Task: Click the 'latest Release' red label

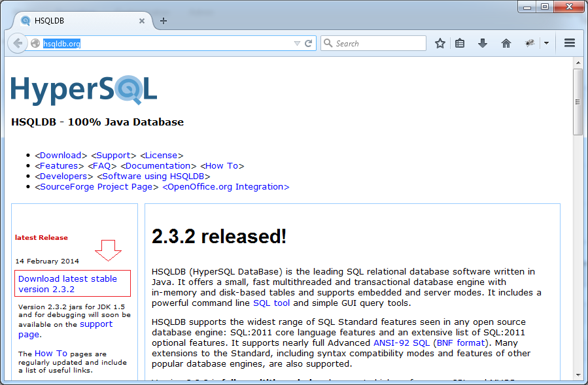Action: pos(41,237)
